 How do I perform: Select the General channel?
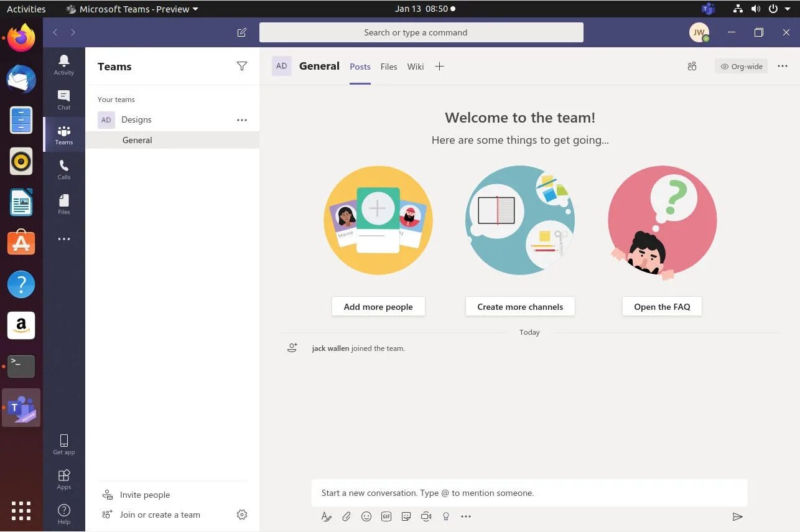pyautogui.click(x=172, y=140)
